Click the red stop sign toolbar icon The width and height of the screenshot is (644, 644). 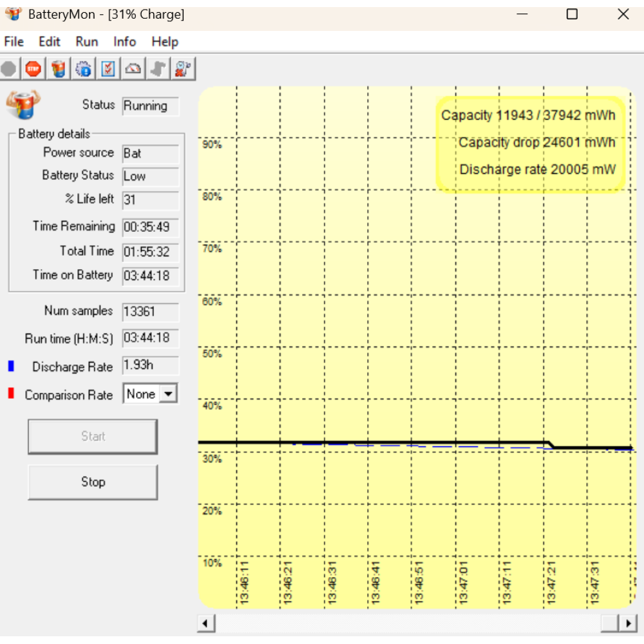[x=33, y=69]
